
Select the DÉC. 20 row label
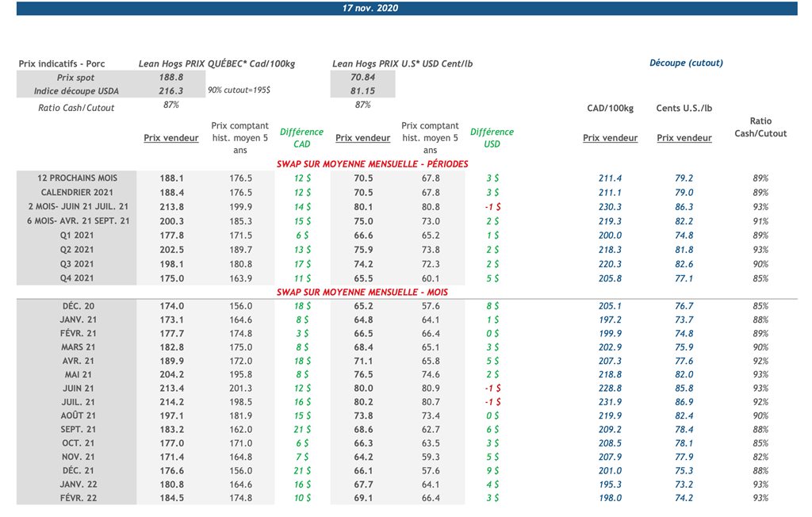78,306
